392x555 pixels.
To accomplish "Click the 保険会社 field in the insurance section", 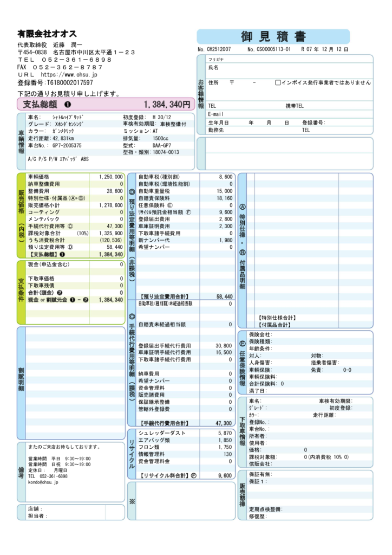I will pyautogui.click(x=309, y=334).
